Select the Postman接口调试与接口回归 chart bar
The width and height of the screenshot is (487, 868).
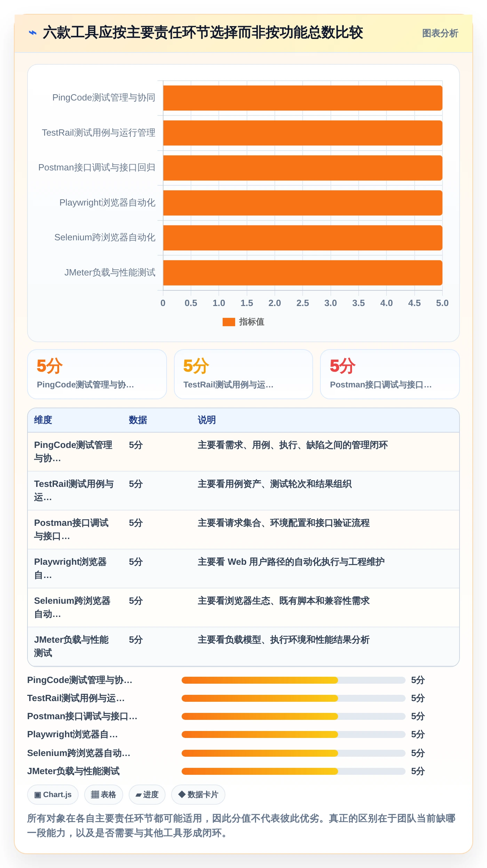tap(303, 168)
